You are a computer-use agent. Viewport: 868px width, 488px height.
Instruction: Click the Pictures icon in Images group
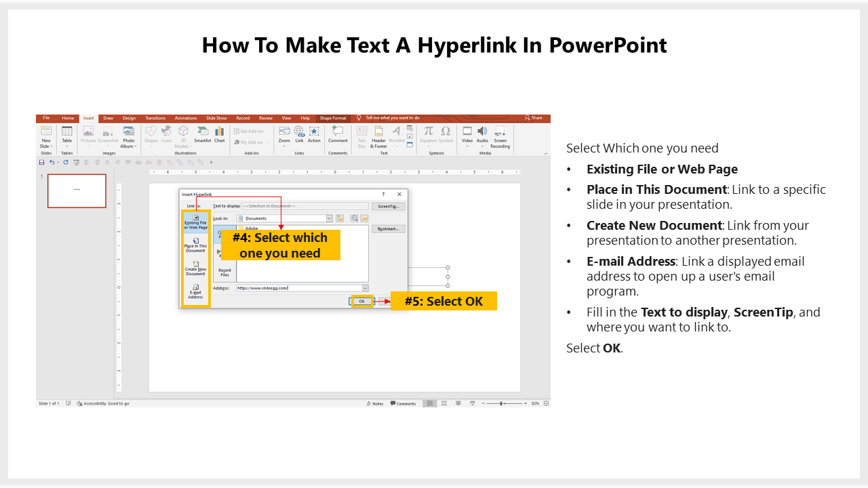tap(89, 131)
